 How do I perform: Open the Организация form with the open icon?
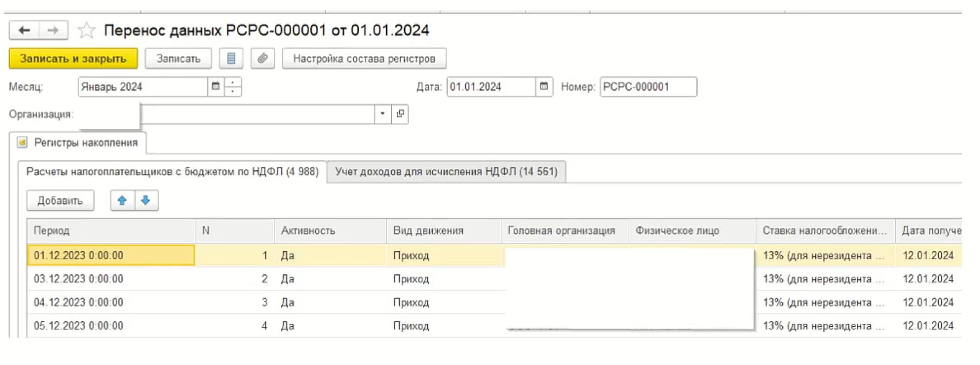pyautogui.click(x=400, y=114)
